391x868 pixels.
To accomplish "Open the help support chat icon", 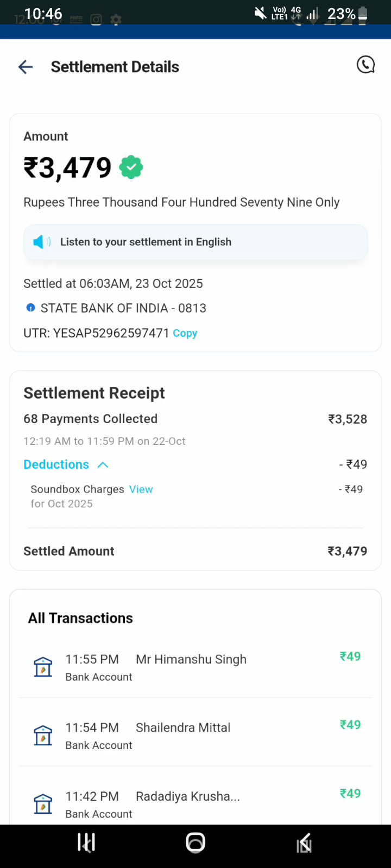I will pyautogui.click(x=365, y=65).
